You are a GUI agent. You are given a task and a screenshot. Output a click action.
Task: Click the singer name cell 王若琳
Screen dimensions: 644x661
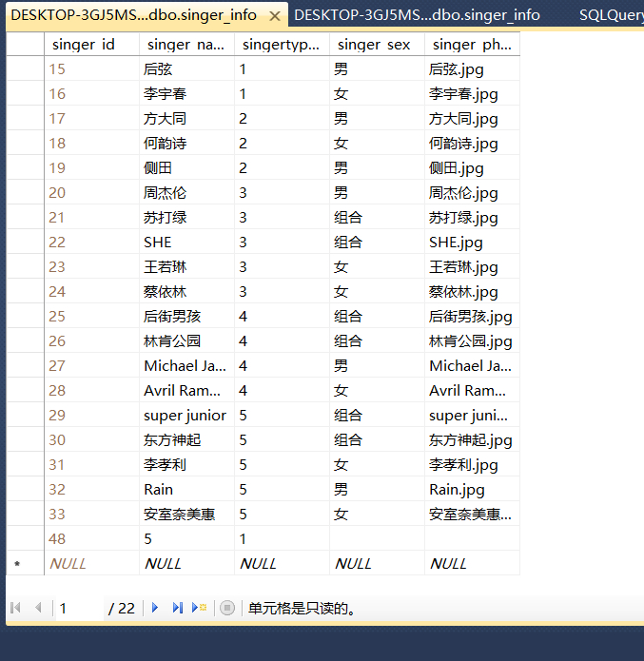tap(186, 267)
